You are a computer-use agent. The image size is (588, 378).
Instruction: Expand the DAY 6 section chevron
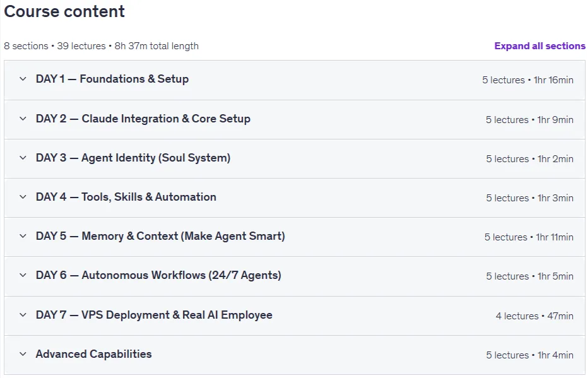[23, 275]
